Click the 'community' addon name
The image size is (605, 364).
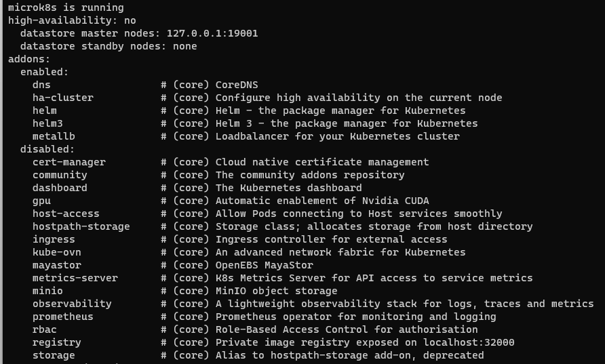tap(60, 175)
